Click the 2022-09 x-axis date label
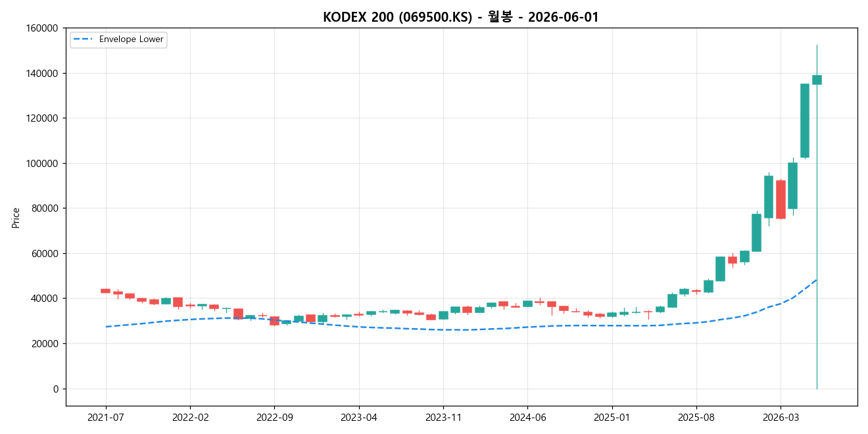The width and height of the screenshot is (868, 434). pos(274,418)
